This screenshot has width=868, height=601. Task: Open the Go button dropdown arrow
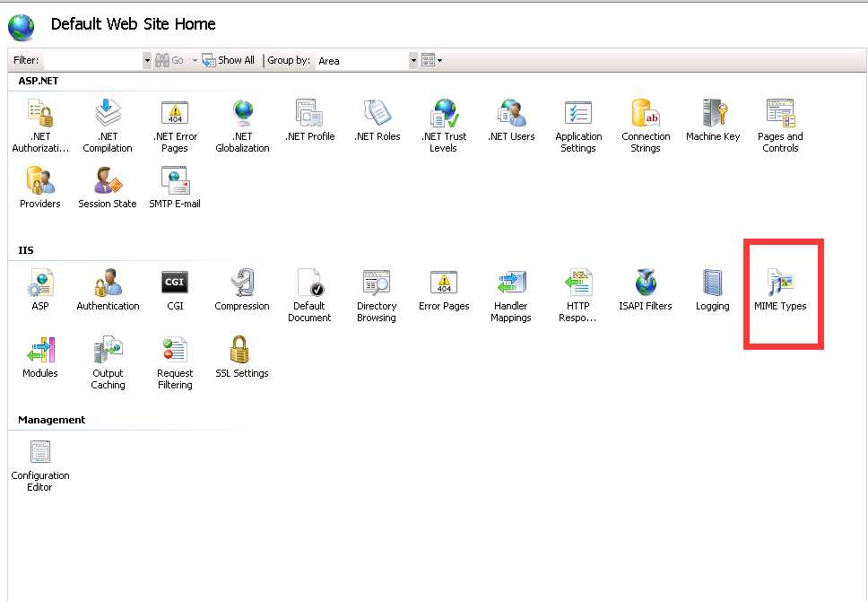[195, 60]
